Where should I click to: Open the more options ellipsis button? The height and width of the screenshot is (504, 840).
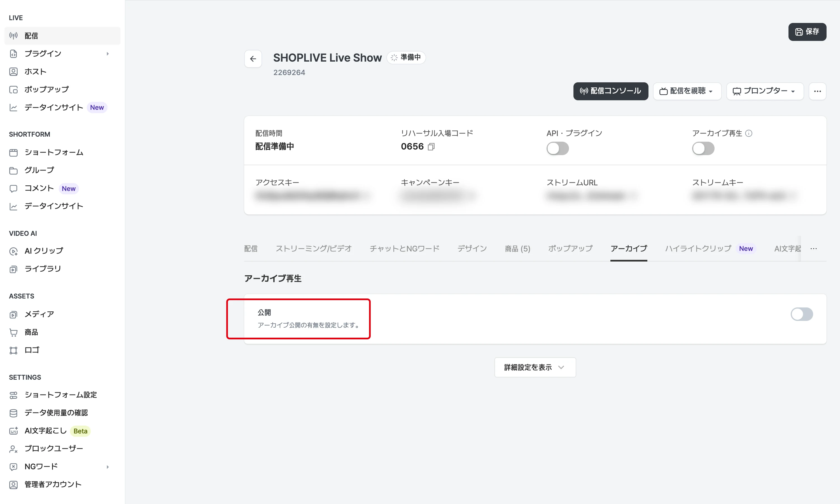pyautogui.click(x=817, y=91)
